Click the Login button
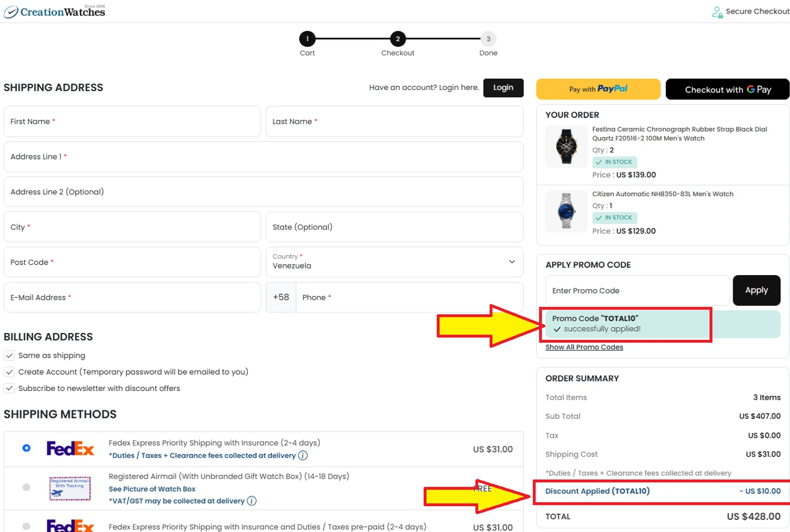Image resolution: width=790 pixels, height=532 pixels. point(503,88)
